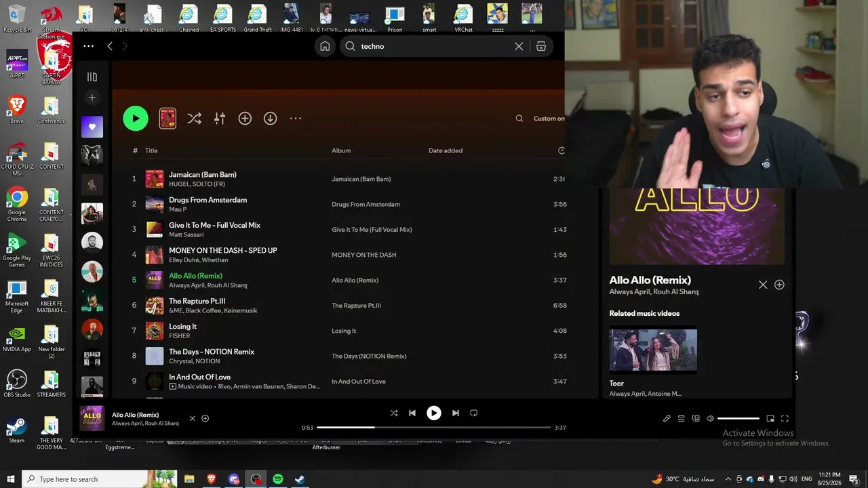The height and width of the screenshot is (488, 868).
Task: Skip to next track in player bar
Action: [x=456, y=413]
